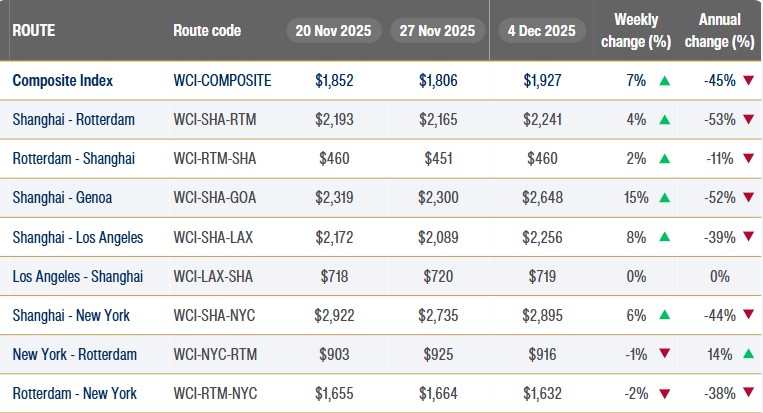The width and height of the screenshot is (763, 413).
Task: Click green annual change arrow for New York - Rotterdam
Action: (748, 354)
